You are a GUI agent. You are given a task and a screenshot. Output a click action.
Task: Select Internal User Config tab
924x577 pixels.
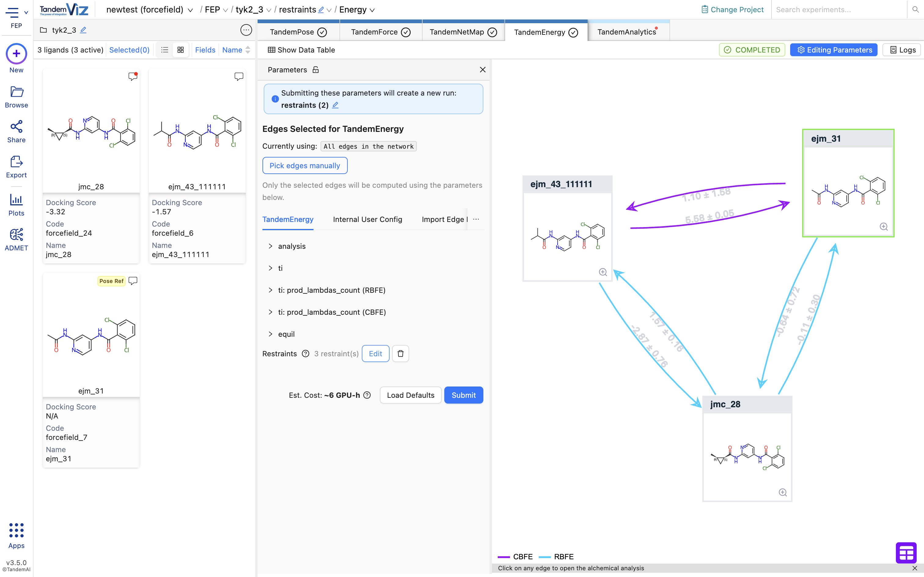(x=367, y=220)
